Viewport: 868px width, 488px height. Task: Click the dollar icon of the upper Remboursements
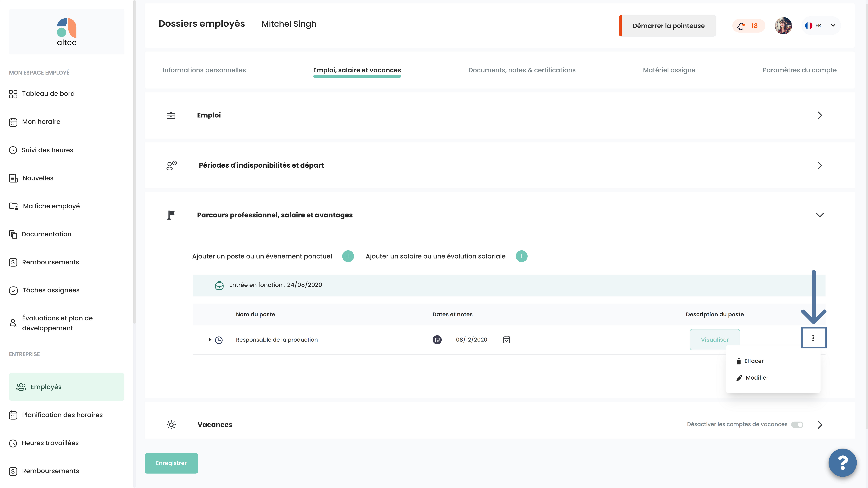[x=13, y=262]
